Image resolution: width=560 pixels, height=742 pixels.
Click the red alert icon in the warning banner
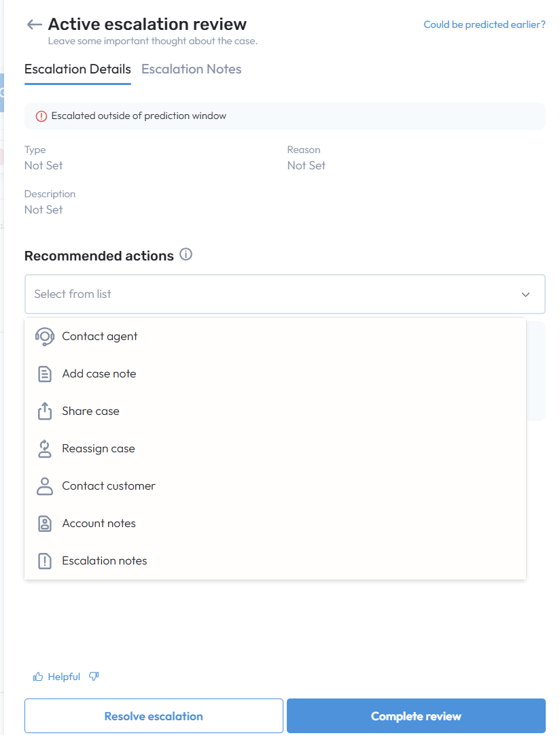41,116
